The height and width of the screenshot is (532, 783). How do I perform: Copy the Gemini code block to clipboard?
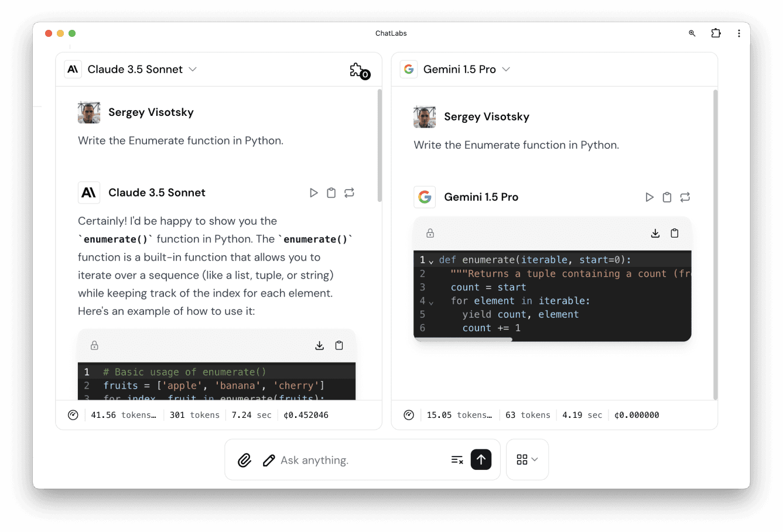tap(675, 233)
